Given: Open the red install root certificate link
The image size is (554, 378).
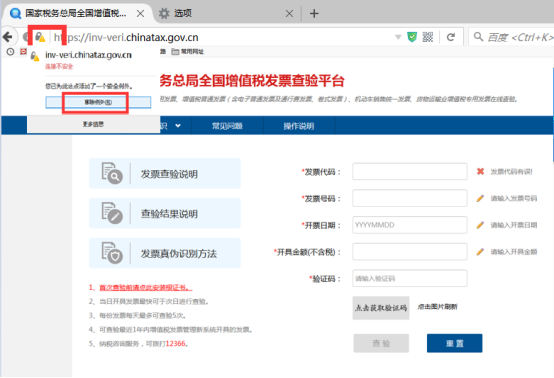Looking at the screenshot, I should point(146,288).
